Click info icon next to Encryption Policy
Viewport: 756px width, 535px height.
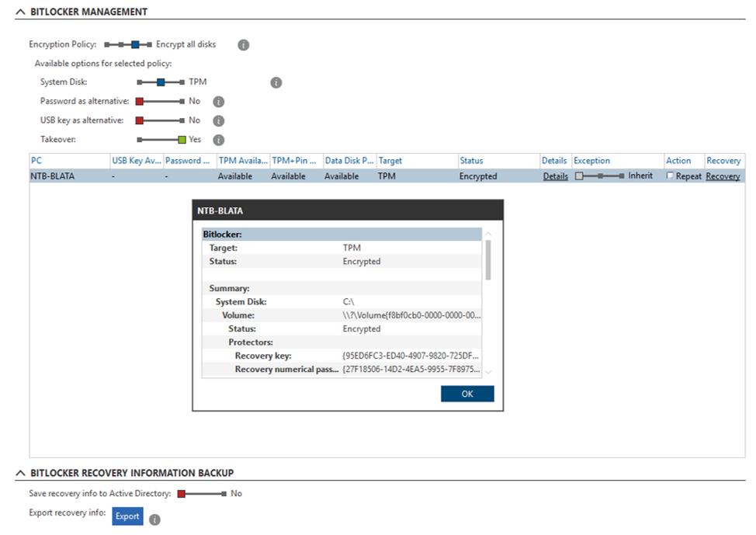[x=243, y=45]
